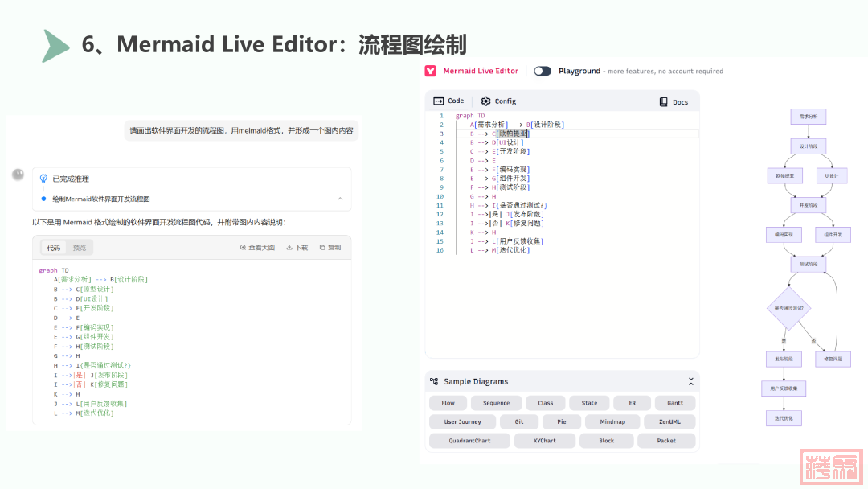Click the decision diamond node in diagram
This screenshot has height=489, width=868.
tap(788, 308)
